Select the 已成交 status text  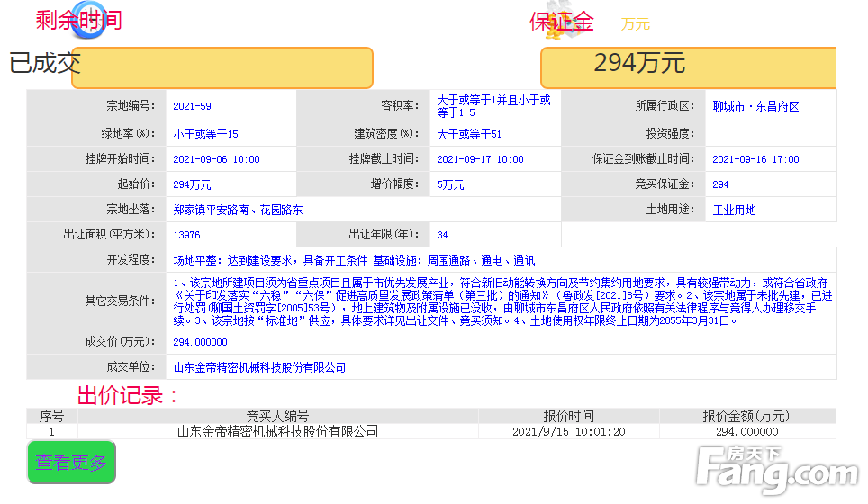(45, 63)
